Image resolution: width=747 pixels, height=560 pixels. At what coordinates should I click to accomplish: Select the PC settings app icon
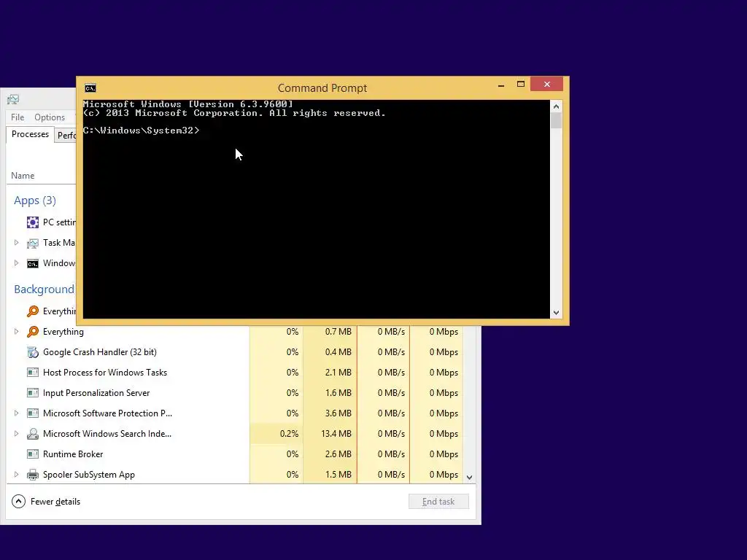click(x=32, y=222)
